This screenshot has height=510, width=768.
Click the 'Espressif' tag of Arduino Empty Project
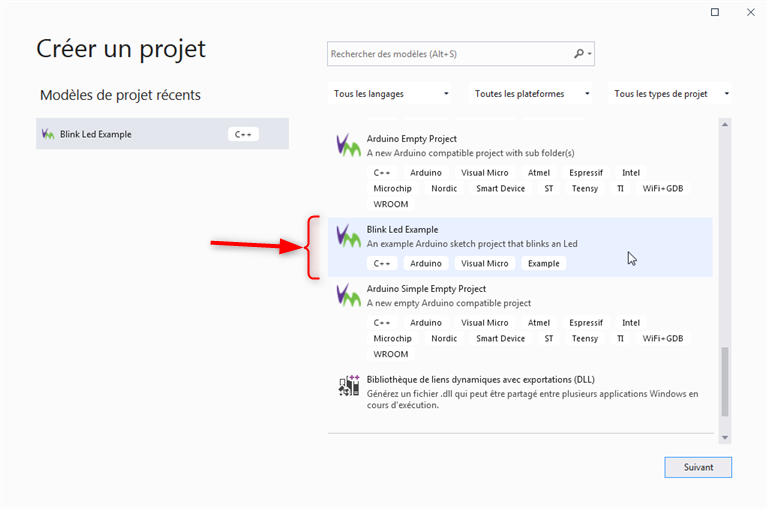tap(586, 172)
